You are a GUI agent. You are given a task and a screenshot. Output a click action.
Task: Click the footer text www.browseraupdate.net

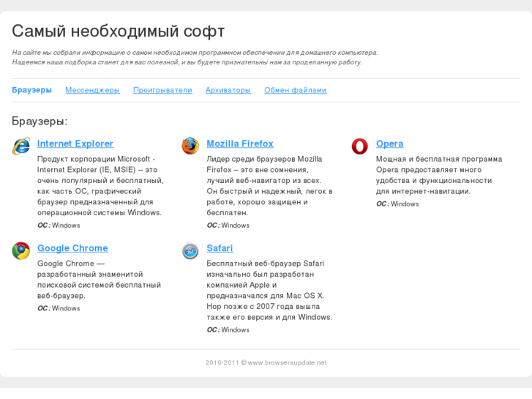[287, 362]
